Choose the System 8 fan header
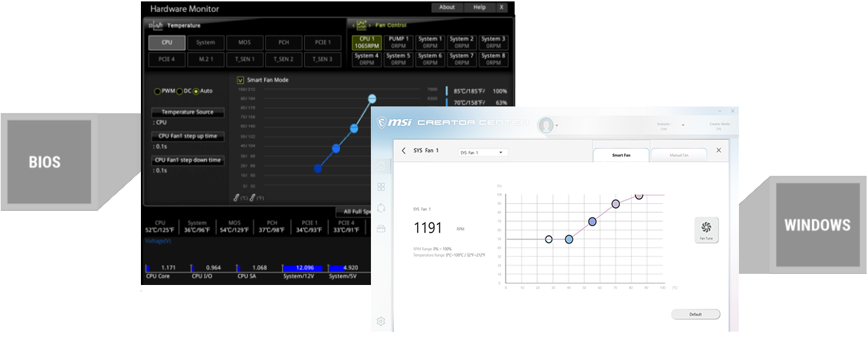 click(493, 59)
